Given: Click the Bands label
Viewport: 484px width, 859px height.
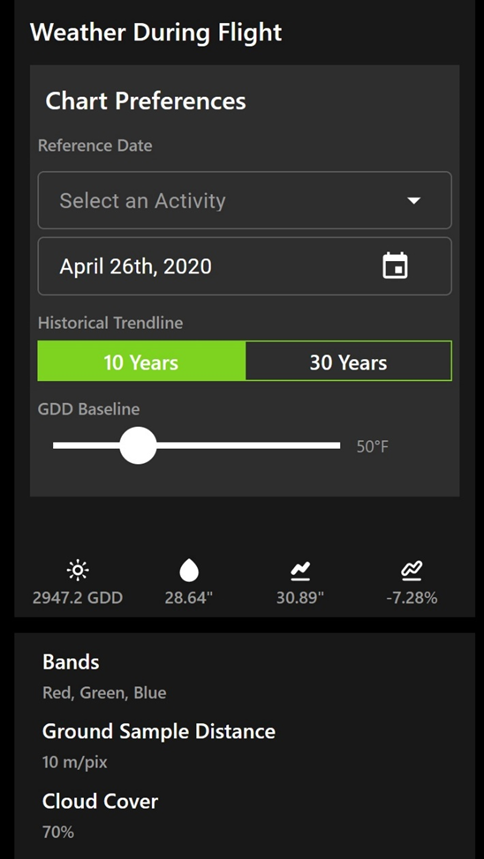Looking at the screenshot, I should click(71, 662).
